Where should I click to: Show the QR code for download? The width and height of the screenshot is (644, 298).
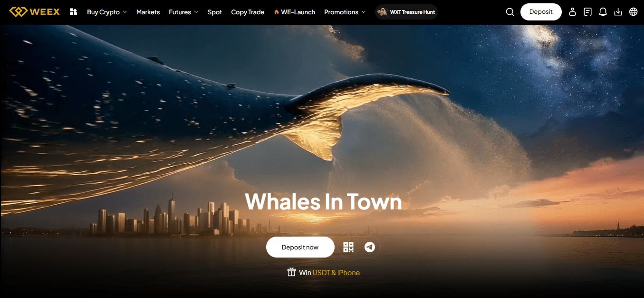tap(348, 247)
